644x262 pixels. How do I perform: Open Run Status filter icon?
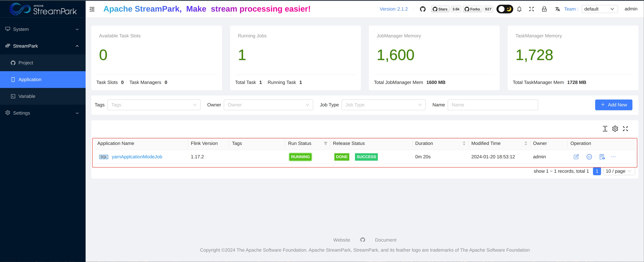click(x=325, y=143)
